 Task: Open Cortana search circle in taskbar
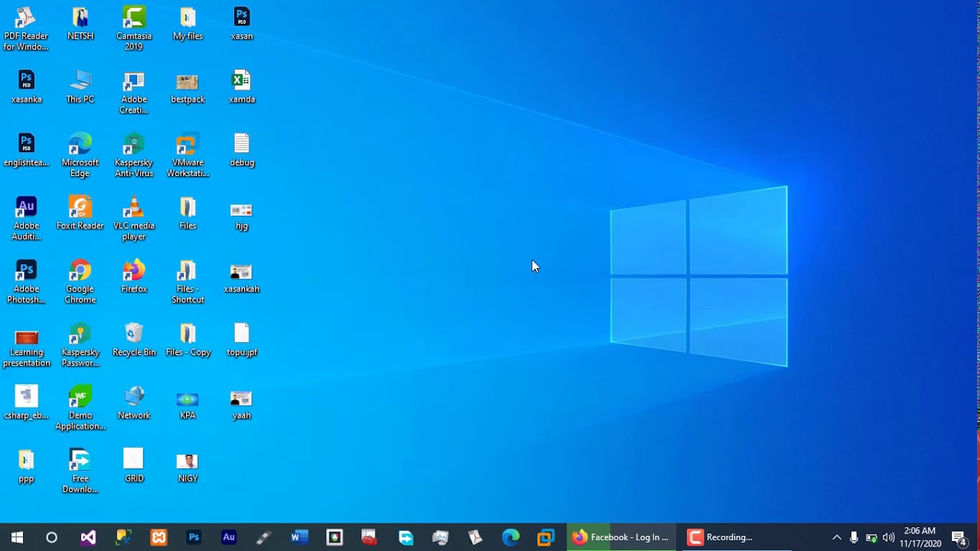pos(51,537)
